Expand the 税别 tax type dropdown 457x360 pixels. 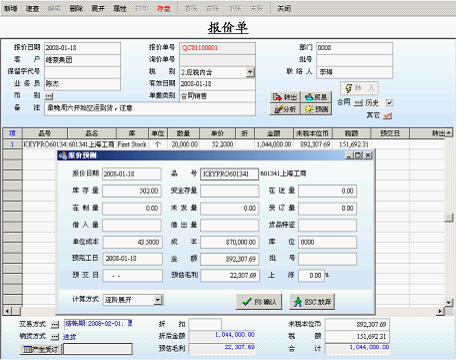[250, 72]
